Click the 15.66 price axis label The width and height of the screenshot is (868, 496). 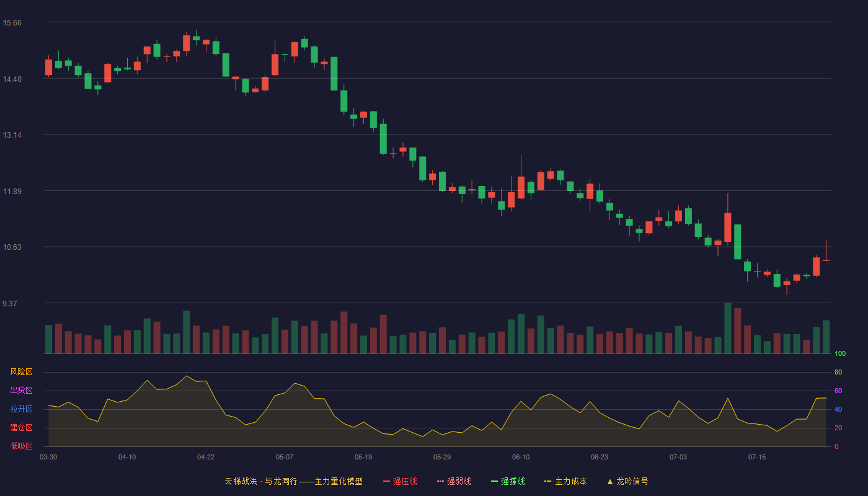[12, 23]
